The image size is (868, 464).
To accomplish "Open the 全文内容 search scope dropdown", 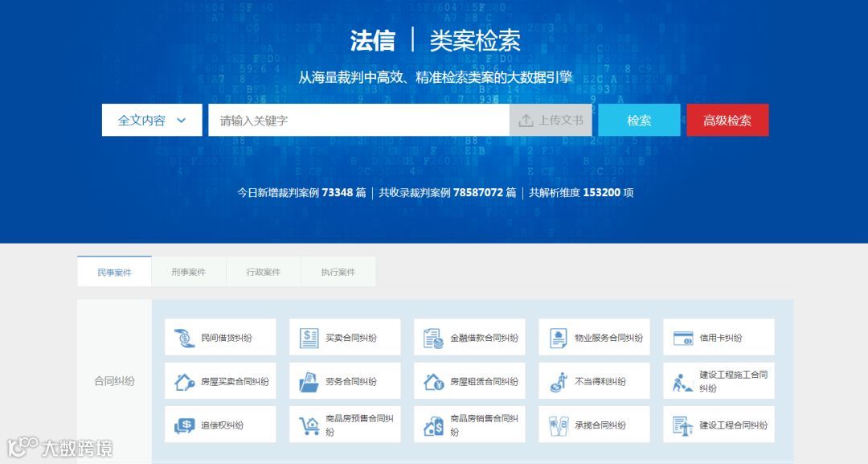I will click(152, 120).
